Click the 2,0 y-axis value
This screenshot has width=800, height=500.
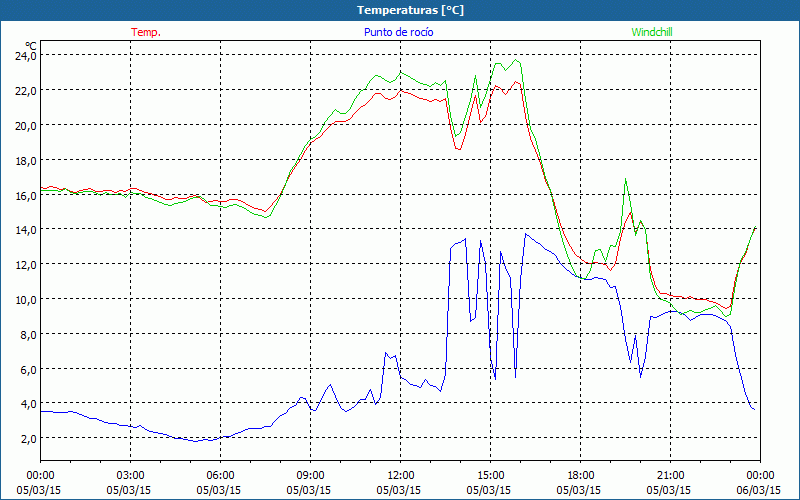click(x=29, y=439)
